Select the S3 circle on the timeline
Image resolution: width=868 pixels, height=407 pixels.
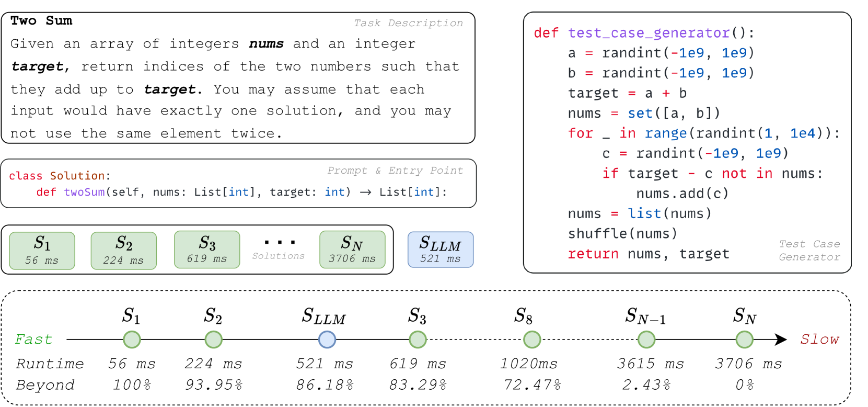418,340
